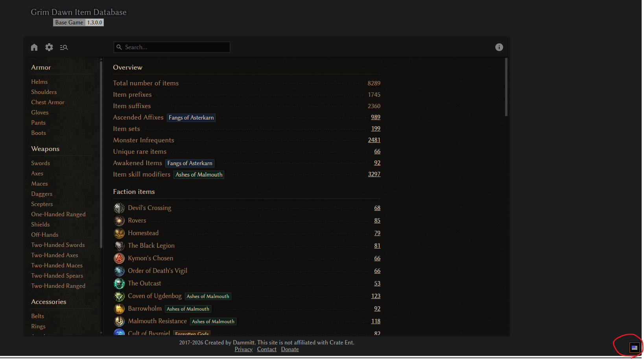Click Rovers faction icon

click(x=119, y=221)
